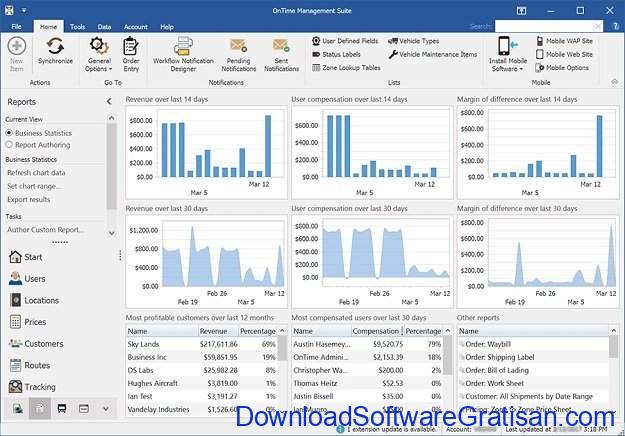
Task: Click sidebar scroll-up arrow near Current View
Action: pyautogui.click(x=112, y=118)
